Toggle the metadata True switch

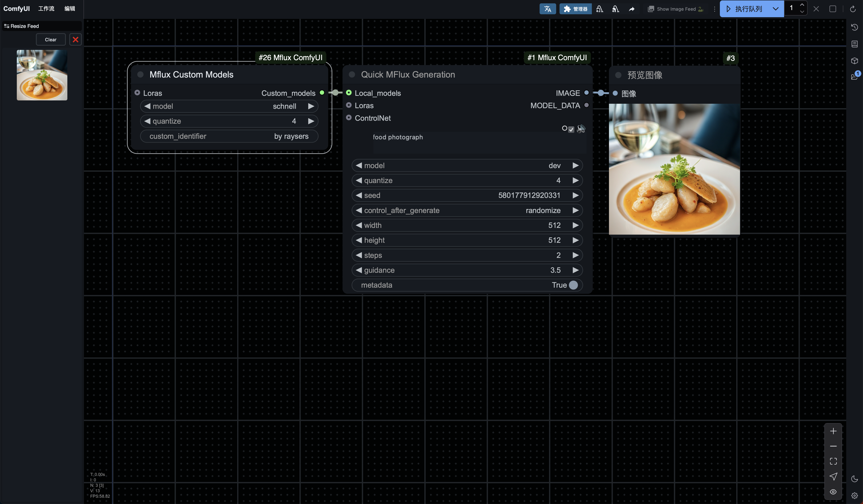pyautogui.click(x=573, y=285)
